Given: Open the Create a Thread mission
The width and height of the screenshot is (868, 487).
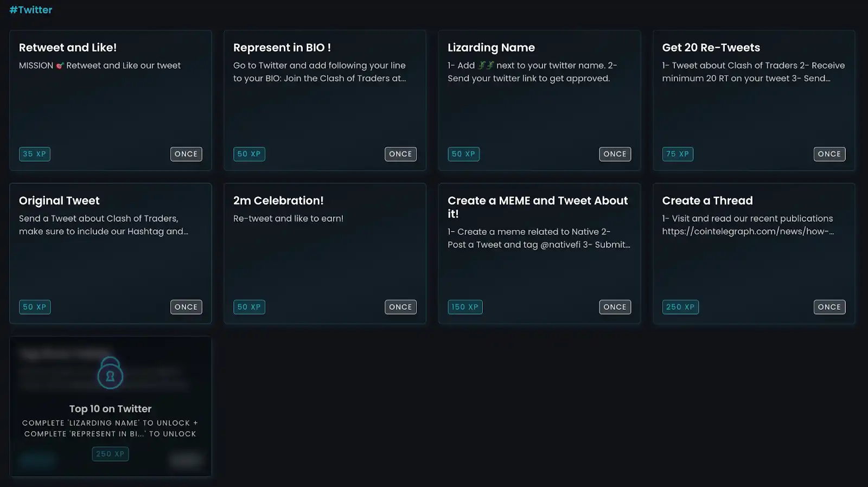Looking at the screenshot, I should [754, 253].
